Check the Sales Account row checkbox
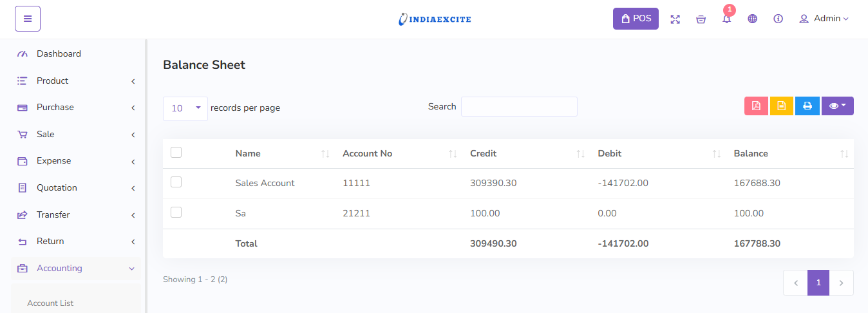Image resolution: width=868 pixels, height=313 pixels. [x=176, y=182]
